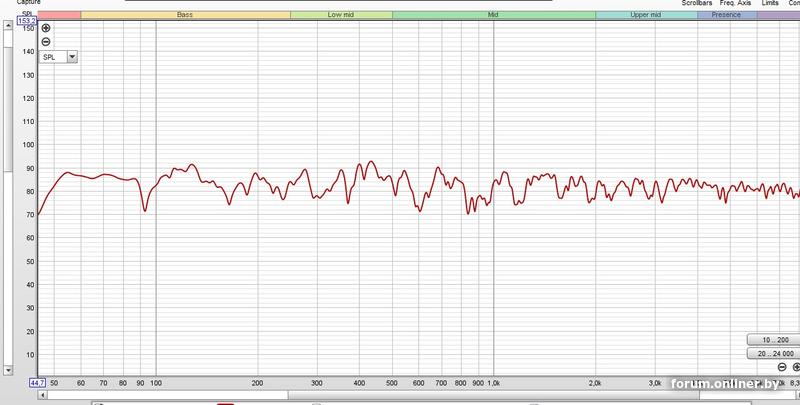
Task: Set frequency range to 20 .. 24 000
Action: click(x=774, y=353)
